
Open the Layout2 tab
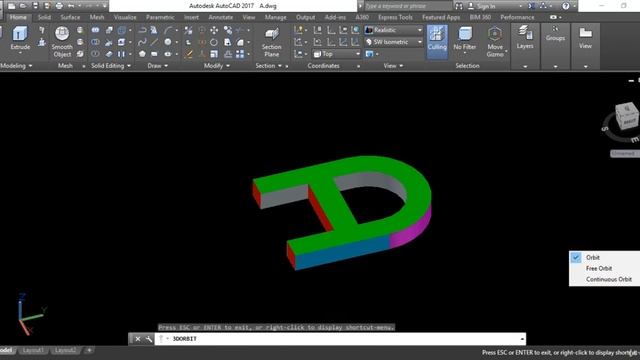point(65,350)
